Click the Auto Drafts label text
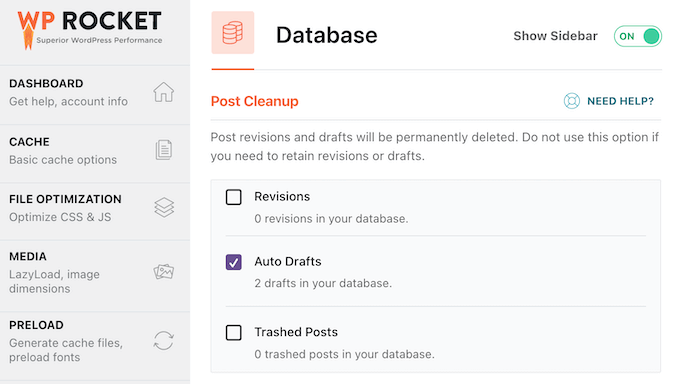Viewport: 680px width, 384px height. [x=288, y=262]
